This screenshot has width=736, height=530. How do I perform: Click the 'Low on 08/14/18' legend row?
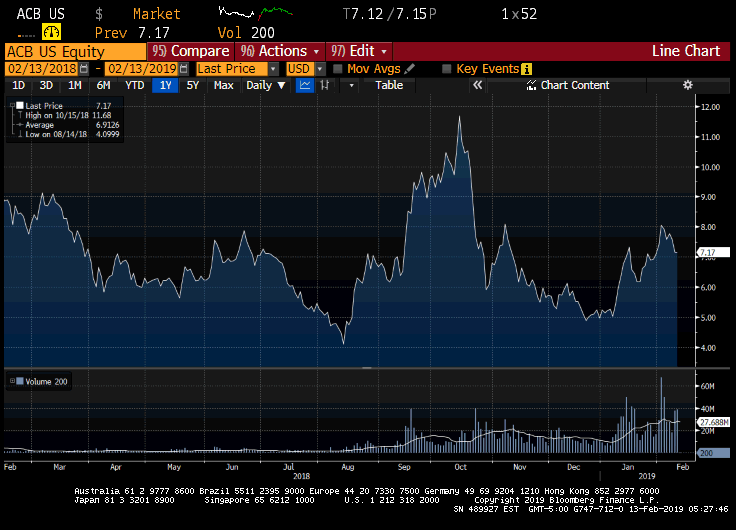(68, 134)
